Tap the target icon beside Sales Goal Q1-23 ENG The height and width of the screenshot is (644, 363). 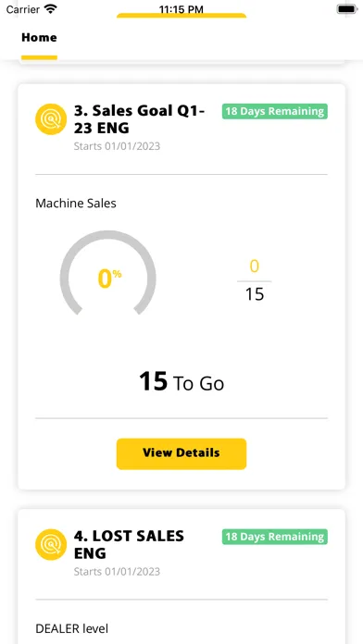[51, 119]
